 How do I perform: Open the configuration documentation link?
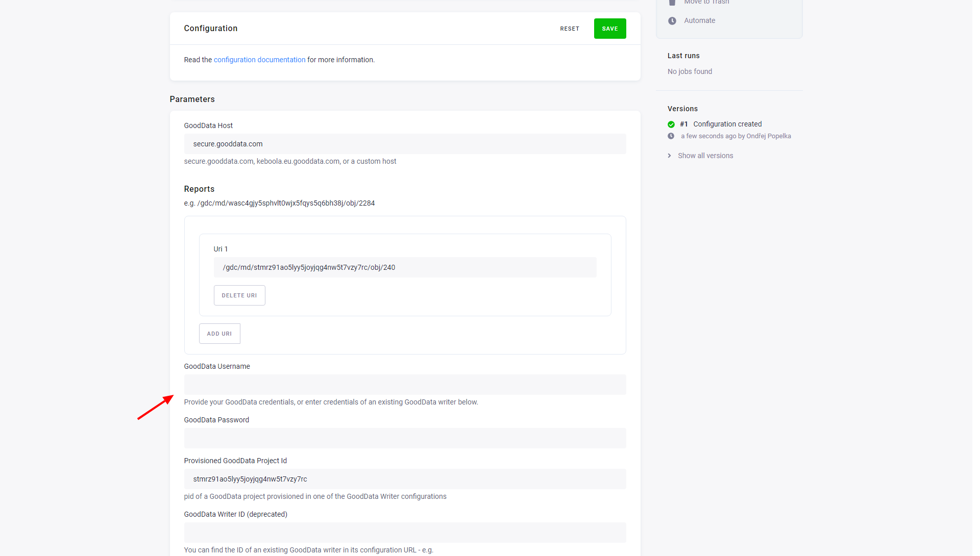tap(259, 60)
